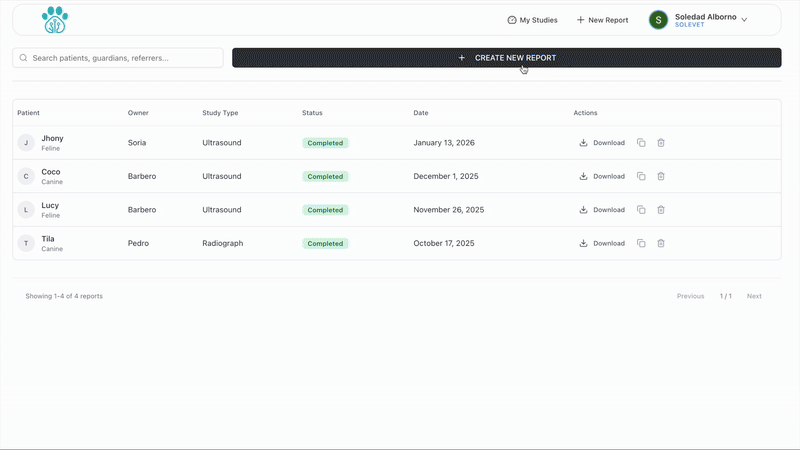This screenshot has width=800, height=450.
Task: Click the Owner column header
Action: [x=138, y=113]
